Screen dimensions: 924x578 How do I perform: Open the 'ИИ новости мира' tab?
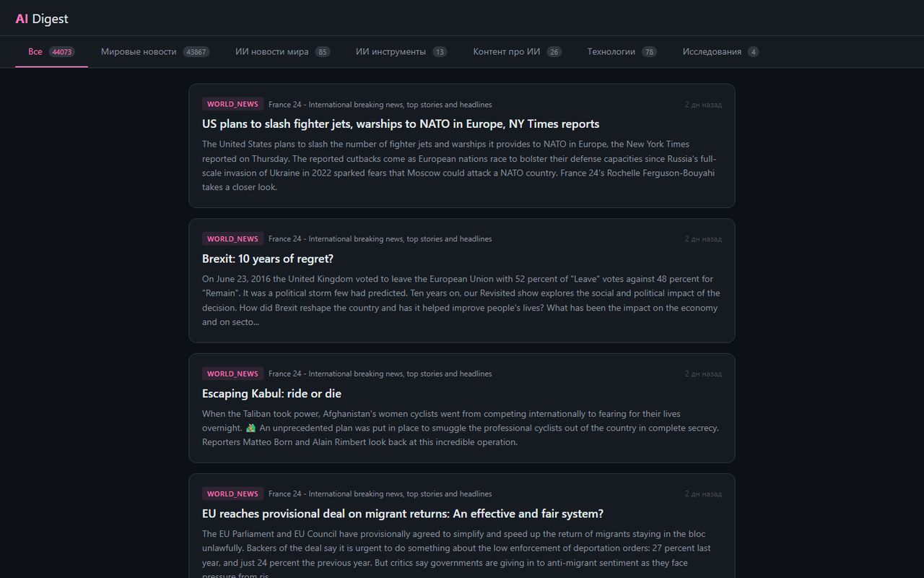pyautogui.click(x=282, y=52)
